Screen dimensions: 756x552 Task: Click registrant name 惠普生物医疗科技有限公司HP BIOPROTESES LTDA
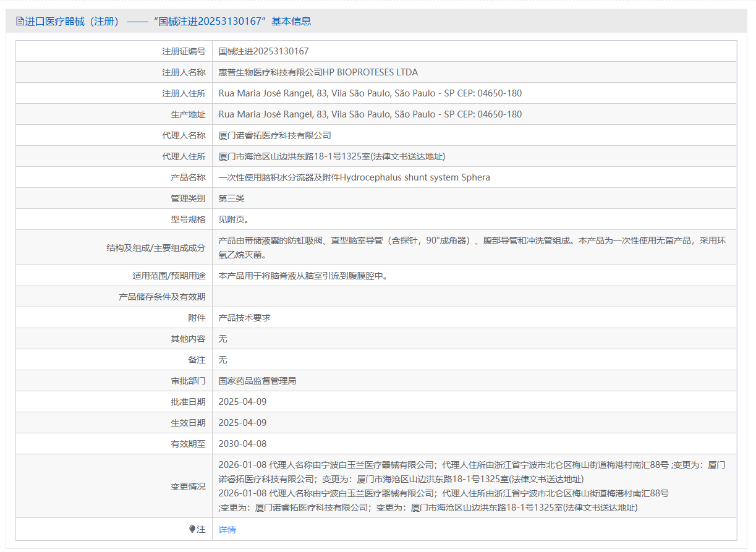click(x=318, y=72)
